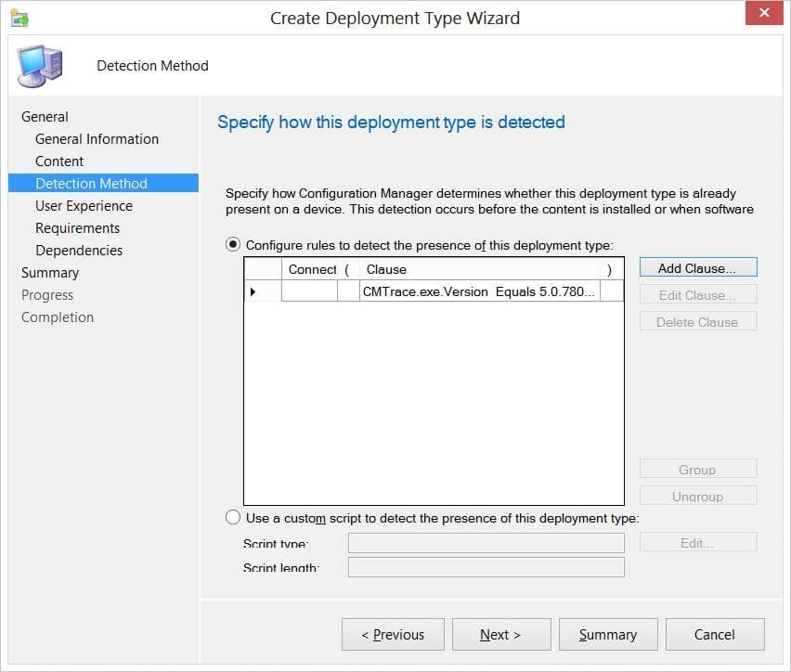Go back using the Previous button

point(393,634)
